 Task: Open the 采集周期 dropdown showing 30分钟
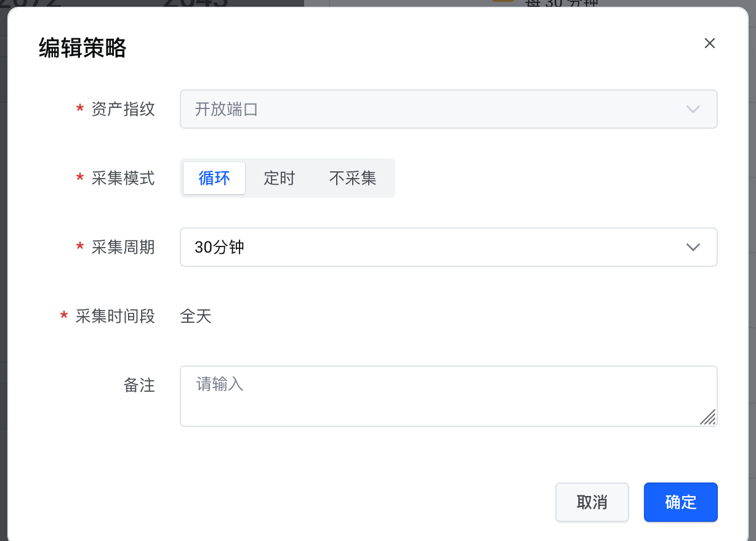point(431,248)
